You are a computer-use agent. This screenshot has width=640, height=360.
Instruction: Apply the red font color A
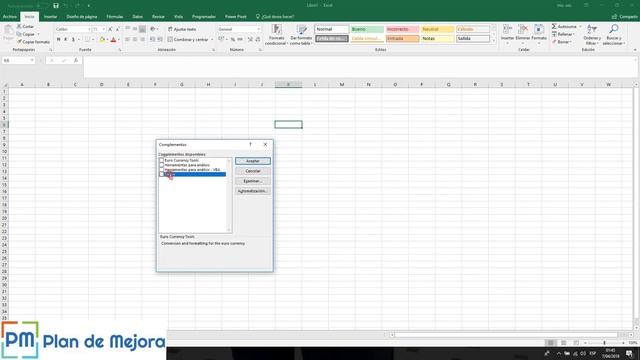tap(113, 40)
